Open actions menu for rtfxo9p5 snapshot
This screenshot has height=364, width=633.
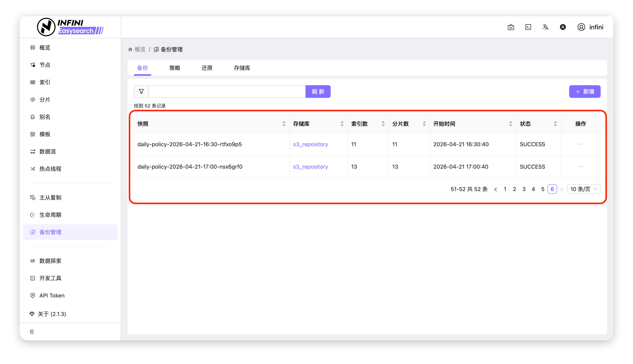coord(580,144)
